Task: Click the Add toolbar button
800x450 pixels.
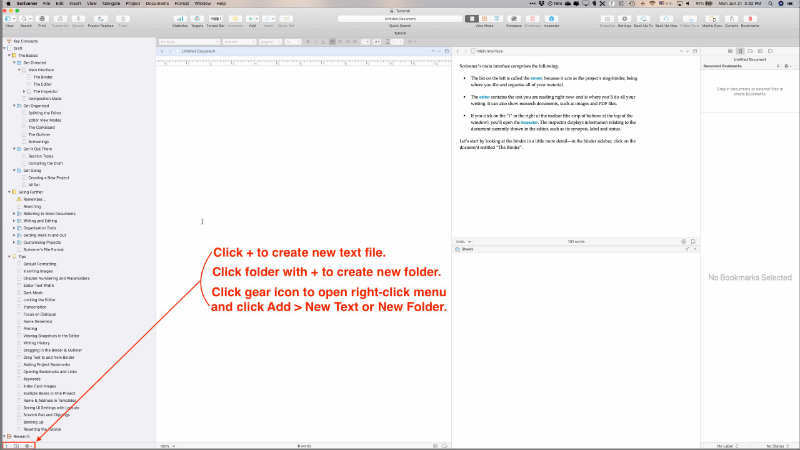Action: [x=252, y=20]
